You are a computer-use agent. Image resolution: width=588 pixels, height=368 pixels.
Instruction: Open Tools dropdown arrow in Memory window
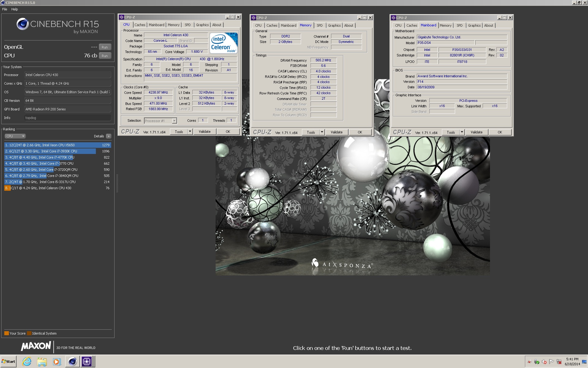(x=322, y=132)
